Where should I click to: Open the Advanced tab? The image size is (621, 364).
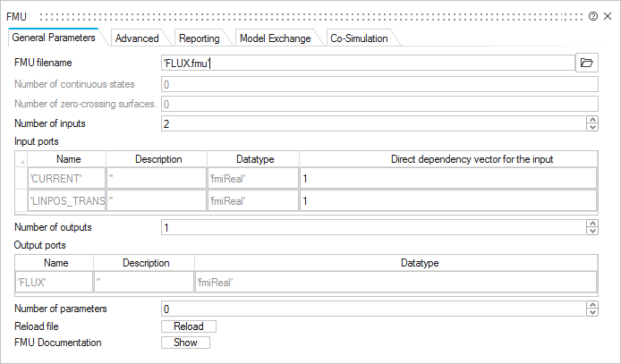[137, 38]
